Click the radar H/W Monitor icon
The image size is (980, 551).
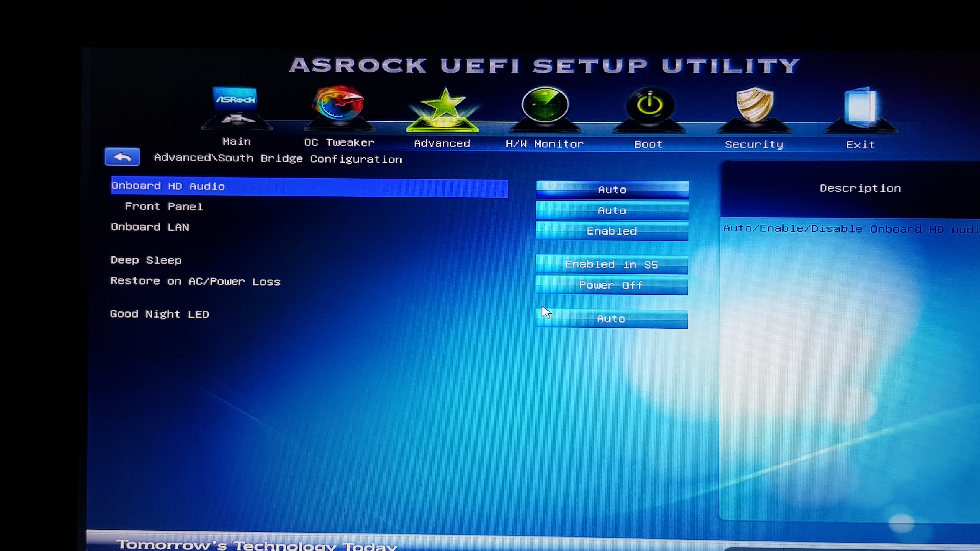coord(545,109)
